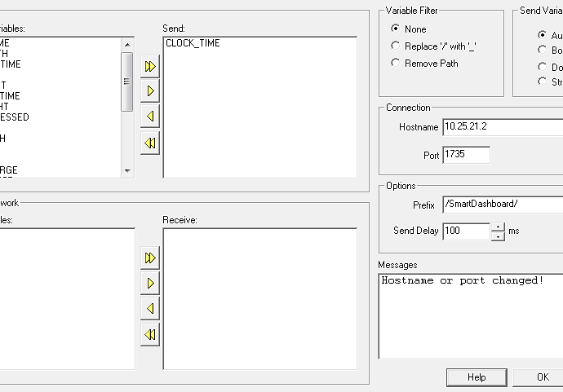The height and width of the screenshot is (392, 563).
Task: Decrease Send Delay with down arrow
Action: pyautogui.click(x=498, y=236)
